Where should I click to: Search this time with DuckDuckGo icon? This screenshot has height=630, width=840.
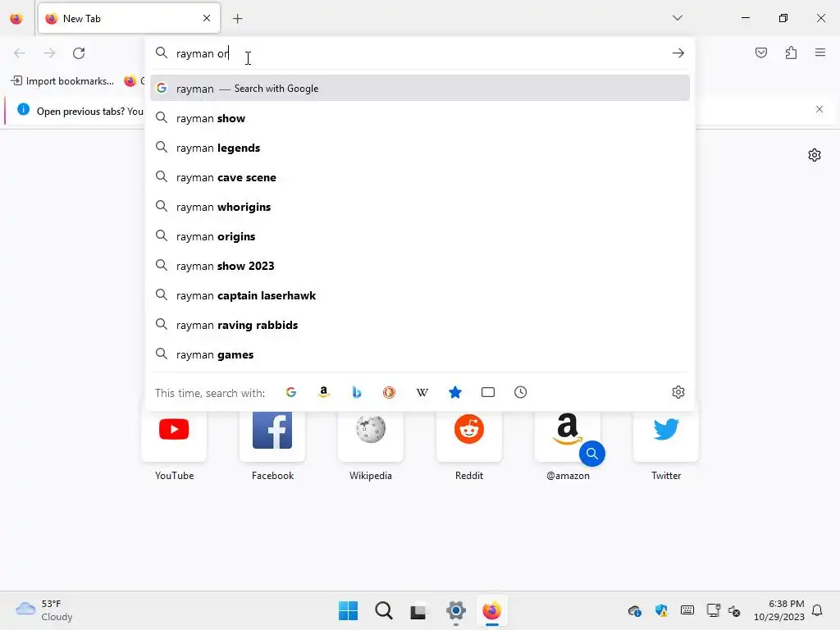[x=390, y=392]
